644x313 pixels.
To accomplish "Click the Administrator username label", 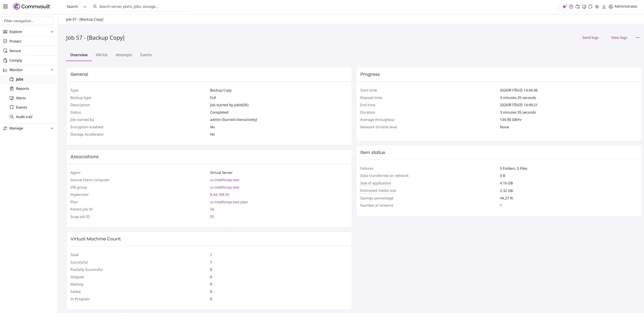I will tap(626, 6).
